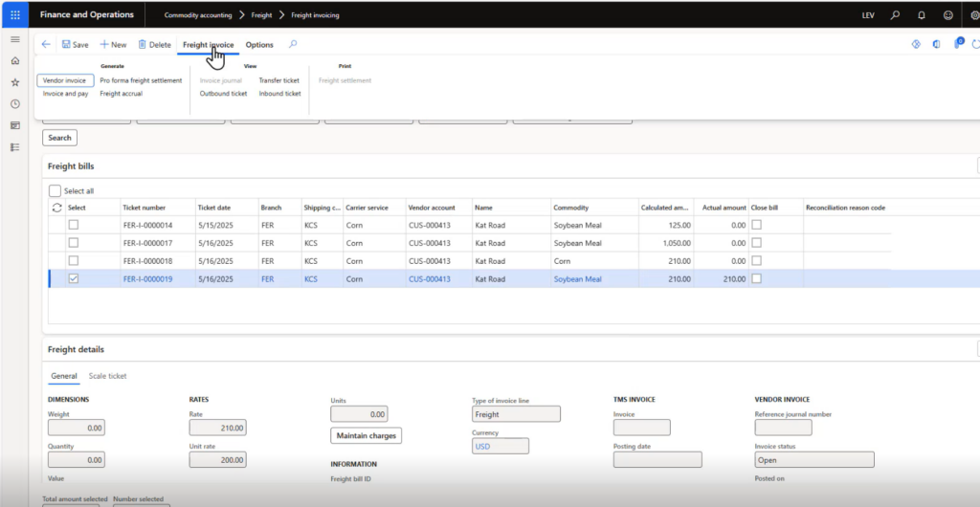Click the Invoice status field Open
This screenshot has width=980, height=507.
coord(814,459)
